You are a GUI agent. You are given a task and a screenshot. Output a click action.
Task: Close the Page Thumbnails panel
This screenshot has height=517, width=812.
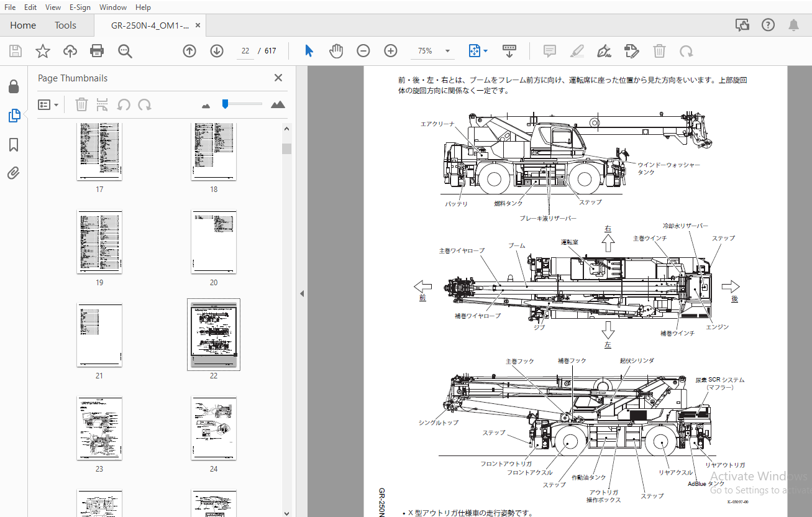278,78
